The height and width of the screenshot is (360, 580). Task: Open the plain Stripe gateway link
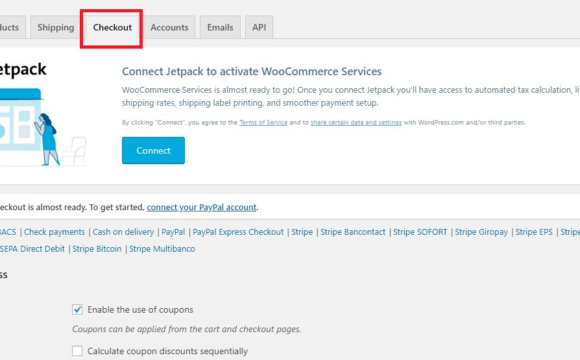pyautogui.click(x=302, y=232)
